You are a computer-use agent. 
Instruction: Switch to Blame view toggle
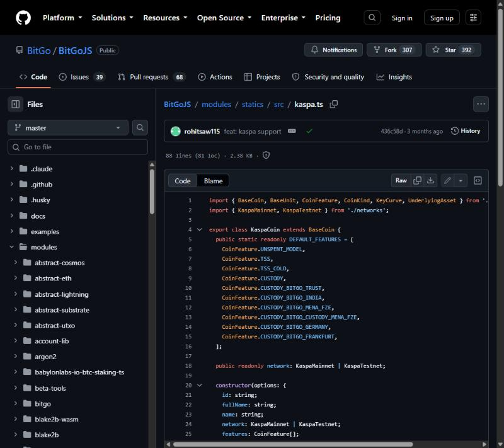213,181
